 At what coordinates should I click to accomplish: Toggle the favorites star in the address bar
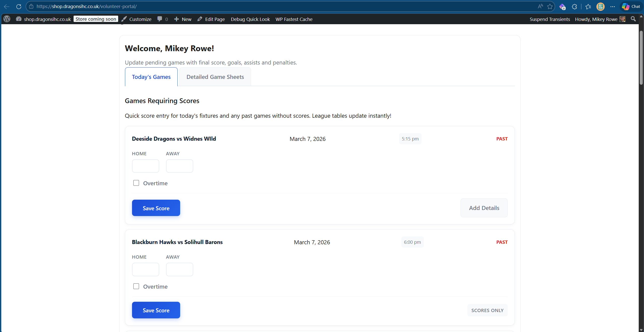pyautogui.click(x=550, y=6)
